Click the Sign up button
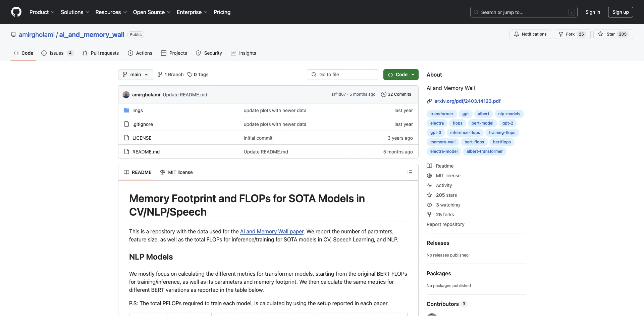Viewport: 644px width, 316px height. [x=621, y=12]
